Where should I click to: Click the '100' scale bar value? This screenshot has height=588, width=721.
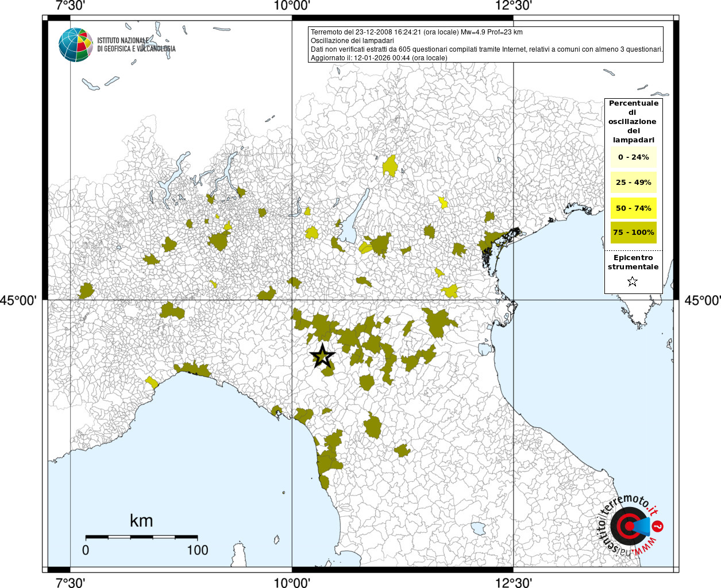(198, 550)
